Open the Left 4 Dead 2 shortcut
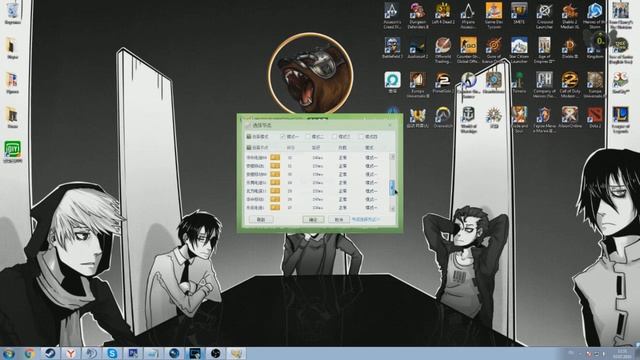This screenshot has height=360, width=640. click(x=443, y=14)
